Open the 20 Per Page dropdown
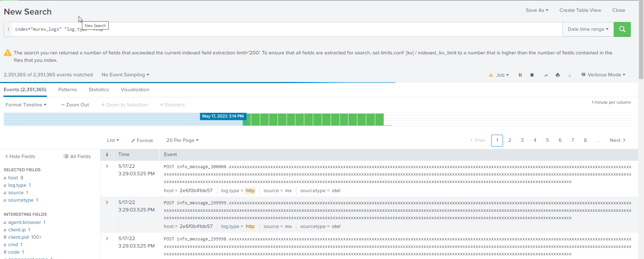The image size is (644, 259). point(182,140)
